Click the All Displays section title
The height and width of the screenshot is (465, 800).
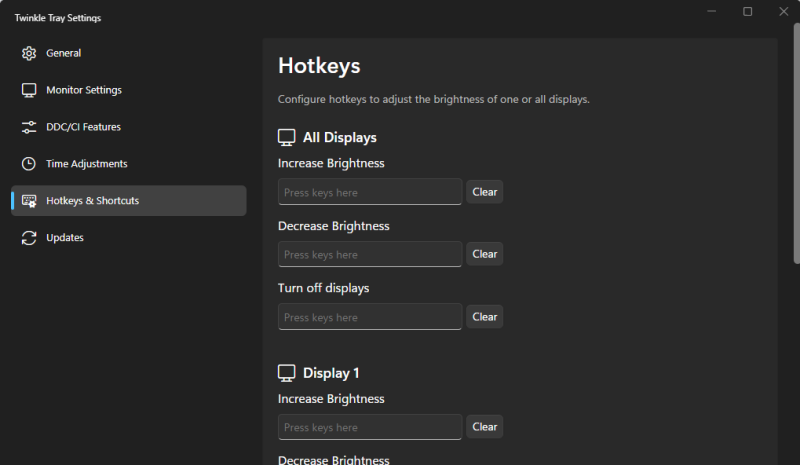pos(340,137)
